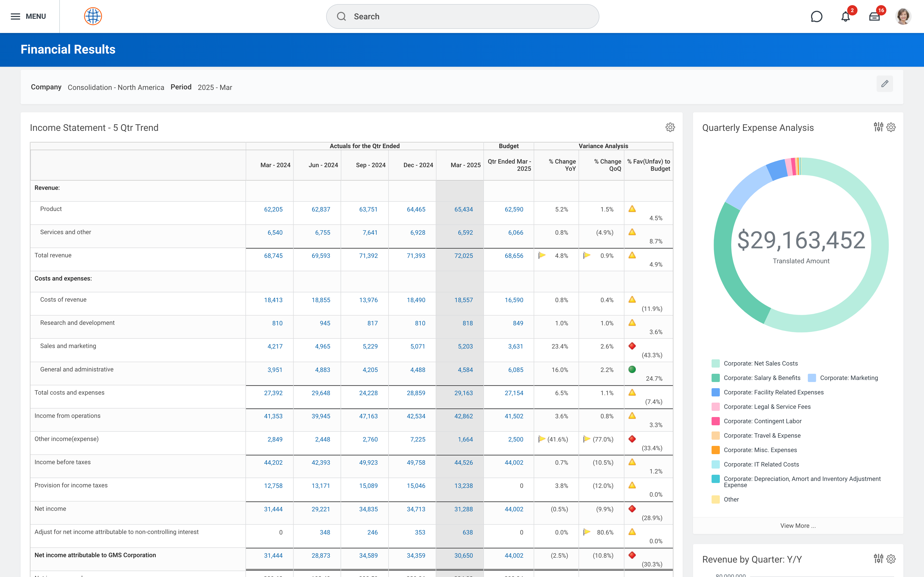The image size is (924, 577).
Task: Click the Corporate: Contingent Labor pink swatch
Action: tap(715, 421)
